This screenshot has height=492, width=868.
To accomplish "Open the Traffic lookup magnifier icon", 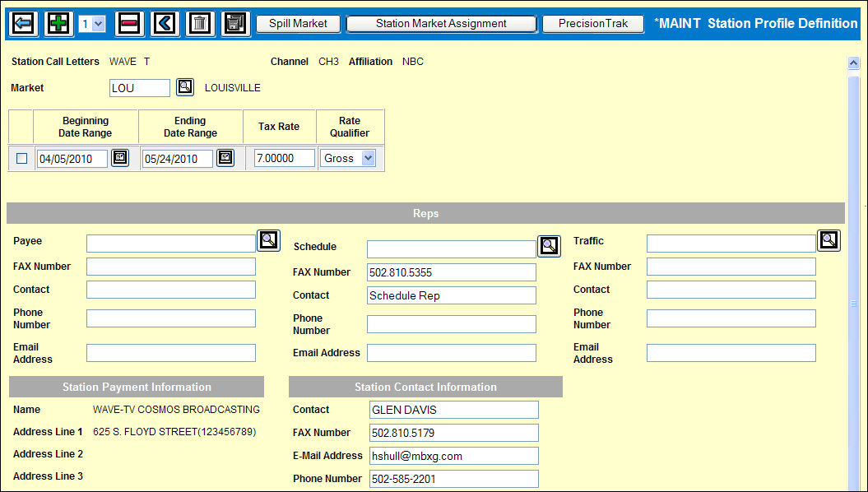I will tap(829, 240).
